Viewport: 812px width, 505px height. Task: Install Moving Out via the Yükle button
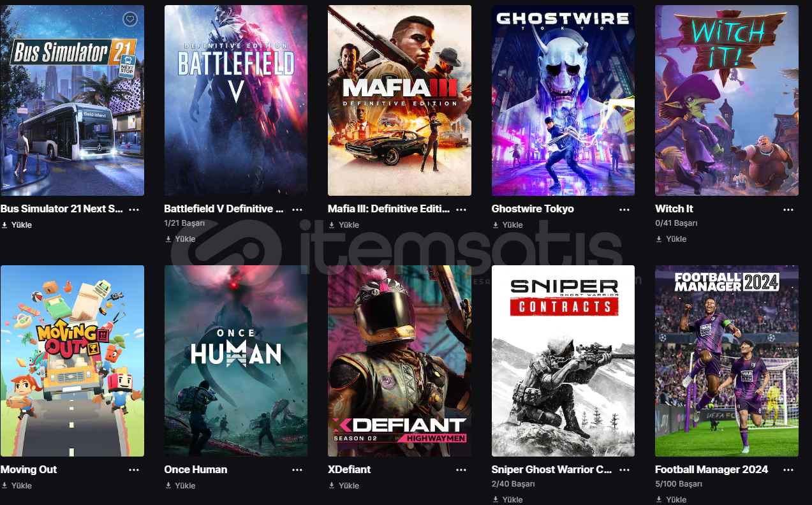click(x=17, y=486)
